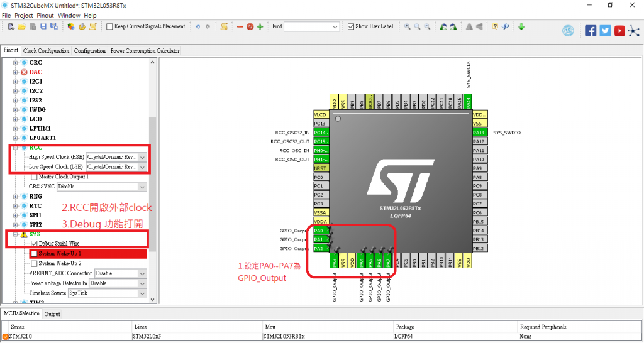Click the New Project toolbar icon
644x343 pixels.
coord(11,26)
